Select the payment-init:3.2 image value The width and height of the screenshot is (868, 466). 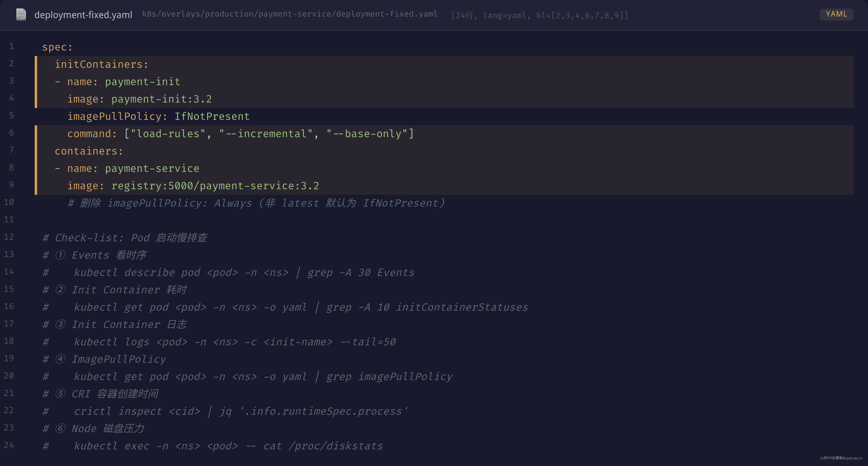pyautogui.click(x=161, y=99)
